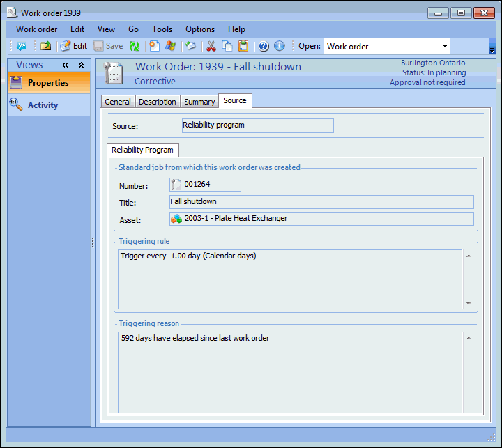Open Help via question mark icon
The height and width of the screenshot is (448, 502).
(x=264, y=46)
